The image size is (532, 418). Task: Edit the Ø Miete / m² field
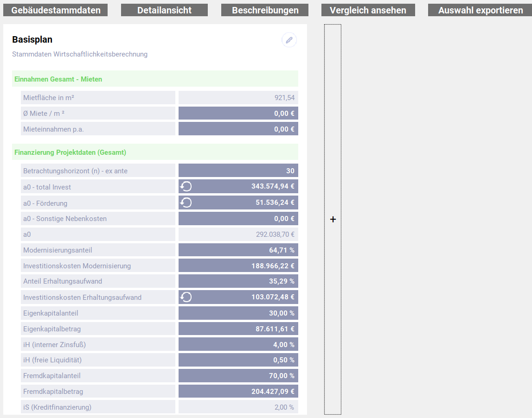[238, 114]
